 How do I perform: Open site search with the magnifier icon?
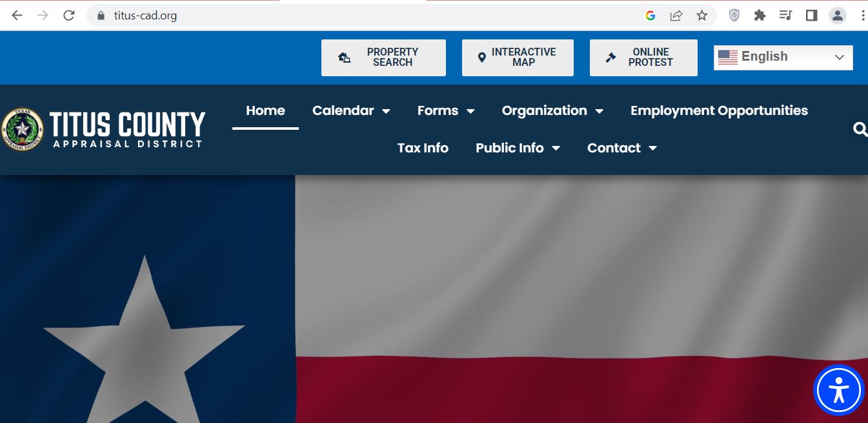(x=860, y=129)
